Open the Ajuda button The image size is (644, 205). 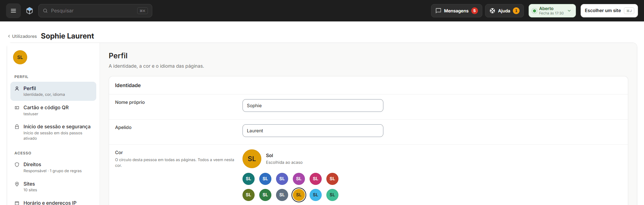[504, 11]
